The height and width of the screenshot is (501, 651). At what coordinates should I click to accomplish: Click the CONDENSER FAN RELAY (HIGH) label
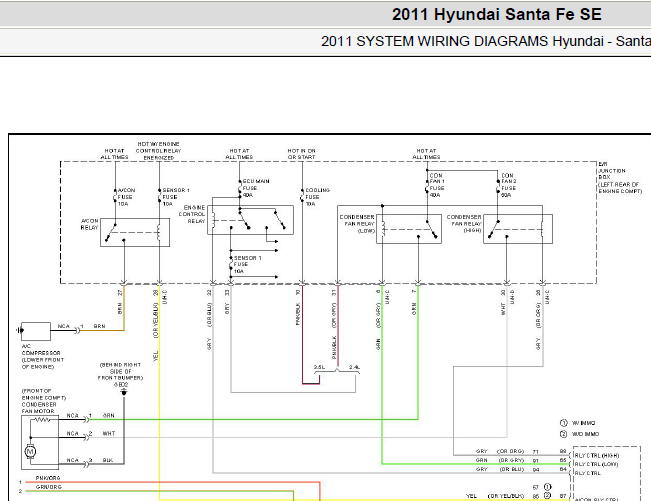pos(464,223)
